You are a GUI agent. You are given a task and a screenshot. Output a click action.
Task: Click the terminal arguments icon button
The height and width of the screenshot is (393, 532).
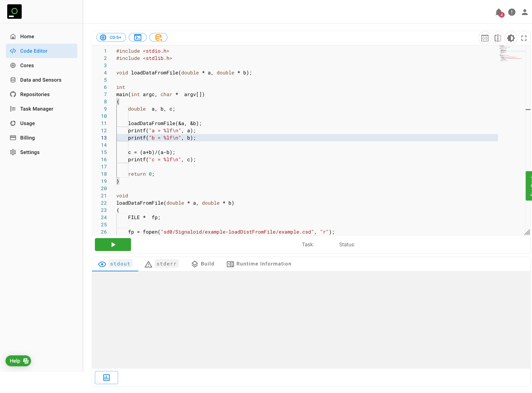(138, 37)
